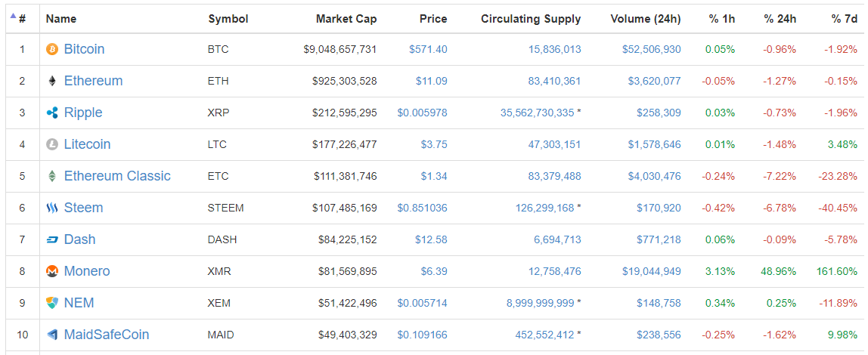This screenshot has width=868, height=355.
Task: Click the Litecoin silver logo icon
Action: pyautogui.click(x=52, y=144)
